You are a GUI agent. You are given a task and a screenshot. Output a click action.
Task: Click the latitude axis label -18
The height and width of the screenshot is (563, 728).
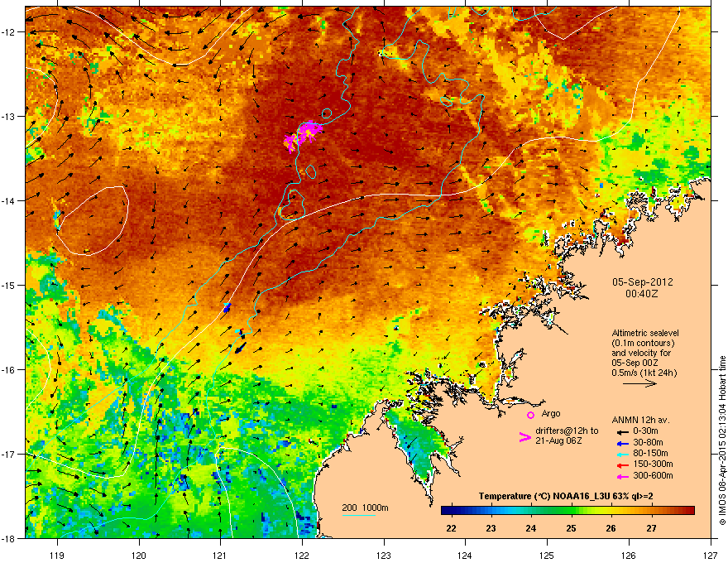[x=8, y=538]
